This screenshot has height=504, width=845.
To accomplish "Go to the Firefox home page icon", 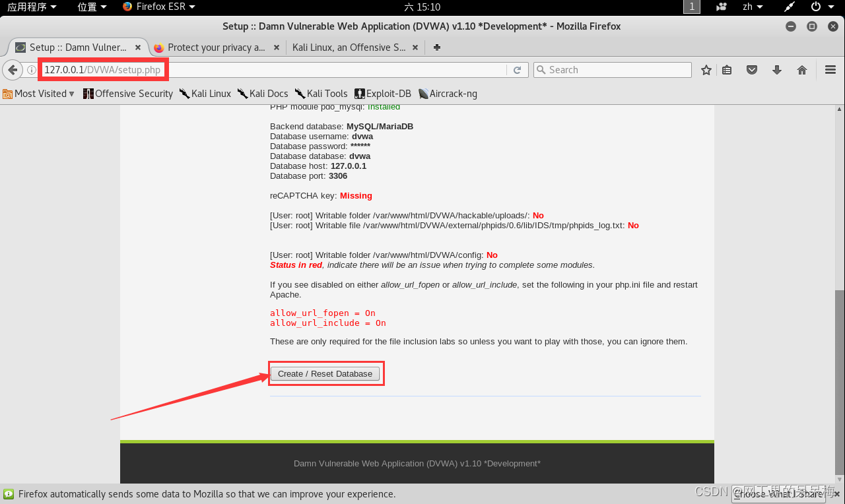I will coord(802,70).
